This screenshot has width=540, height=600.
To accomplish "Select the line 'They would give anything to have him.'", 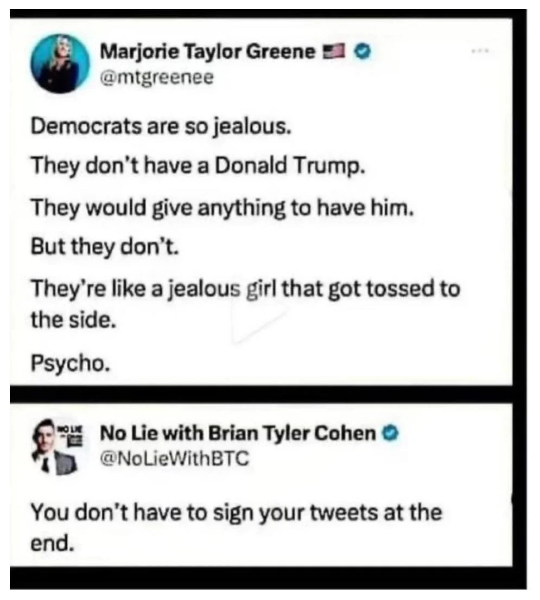I will click(223, 208).
